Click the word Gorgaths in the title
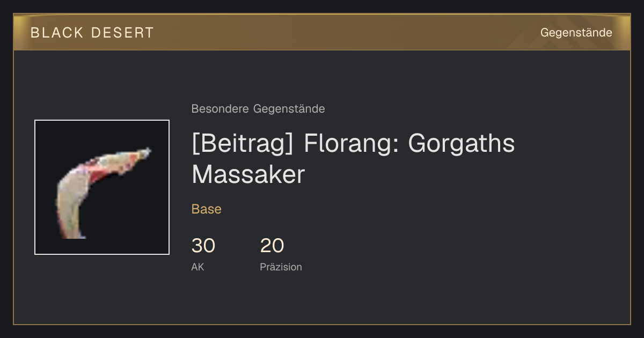 pyautogui.click(x=462, y=144)
